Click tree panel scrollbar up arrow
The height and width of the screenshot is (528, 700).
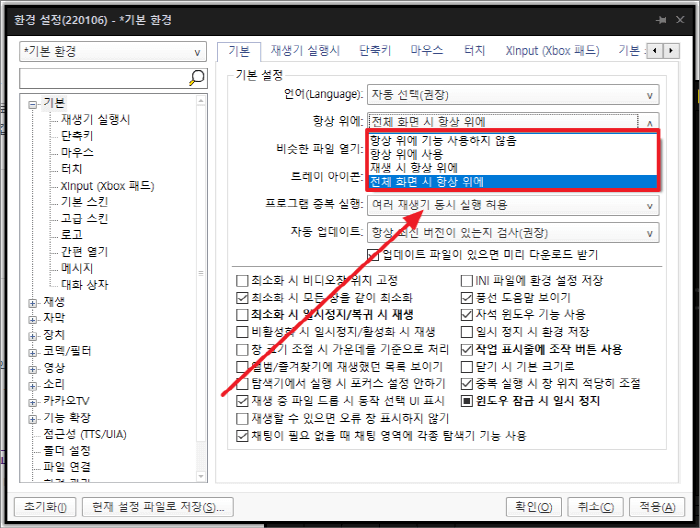click(201, 101)
